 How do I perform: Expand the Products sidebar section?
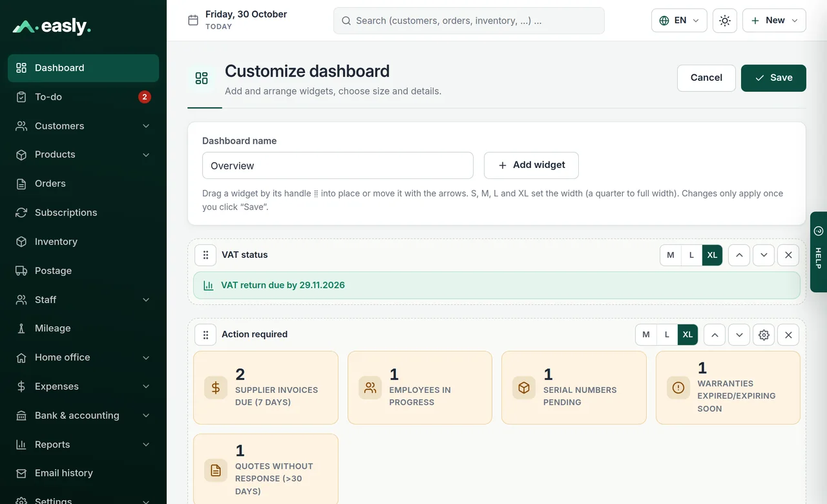pos(83,155)
